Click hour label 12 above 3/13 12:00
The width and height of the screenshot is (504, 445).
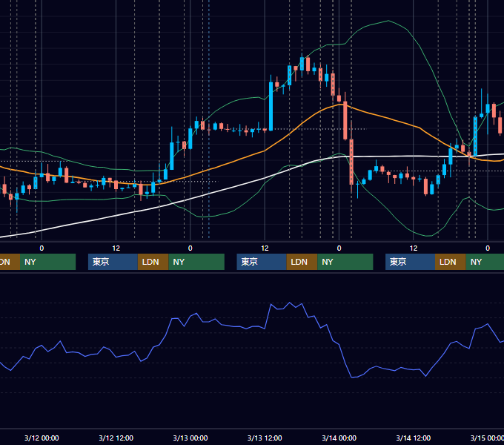265,248
